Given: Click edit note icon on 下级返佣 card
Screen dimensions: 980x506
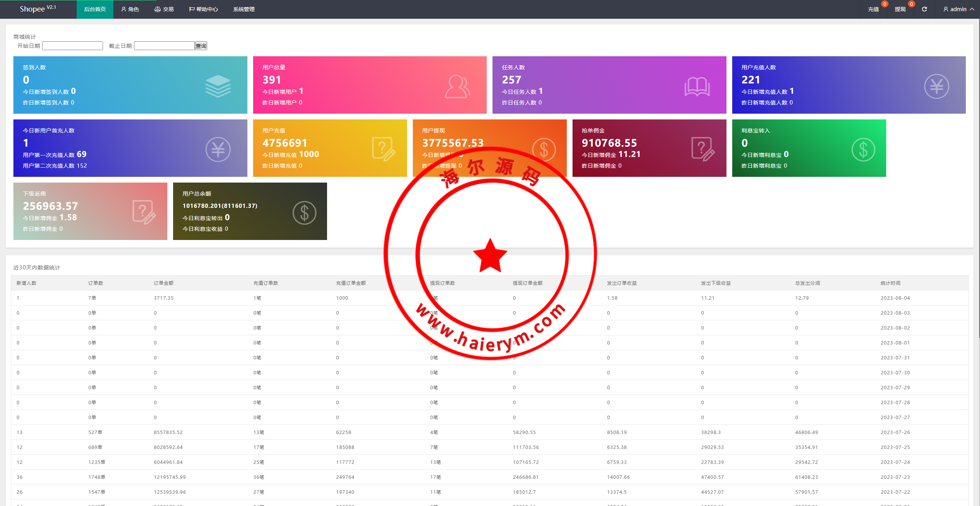Looking at the screenshot, I should pos(144,212).
